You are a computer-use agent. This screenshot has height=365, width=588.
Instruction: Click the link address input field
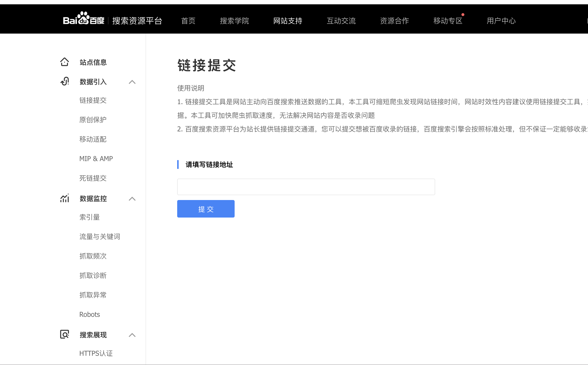pyautogui.click(x=306, y=187)
